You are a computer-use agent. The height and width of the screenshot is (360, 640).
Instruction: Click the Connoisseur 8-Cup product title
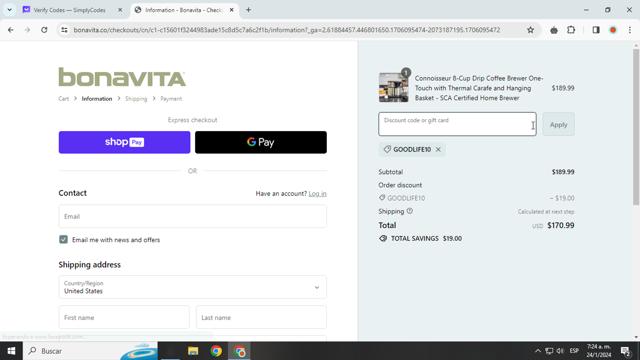pos(479,88)
